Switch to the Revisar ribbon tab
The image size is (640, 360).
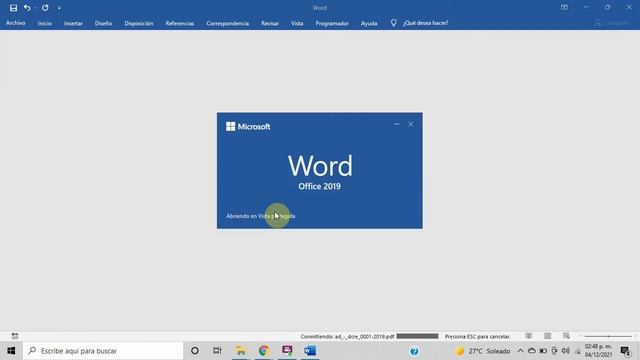click(x=270, y=23)
